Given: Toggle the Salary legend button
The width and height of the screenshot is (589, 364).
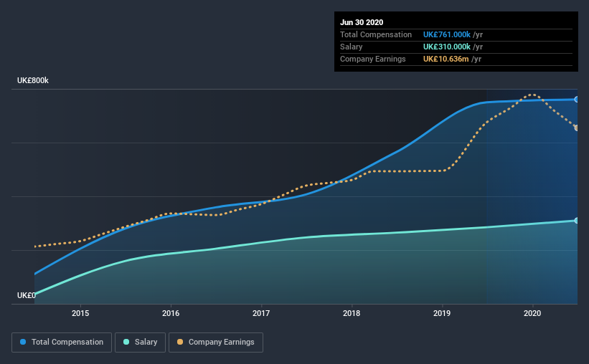Looking at the screenshot, I should (x=140, y=343).
